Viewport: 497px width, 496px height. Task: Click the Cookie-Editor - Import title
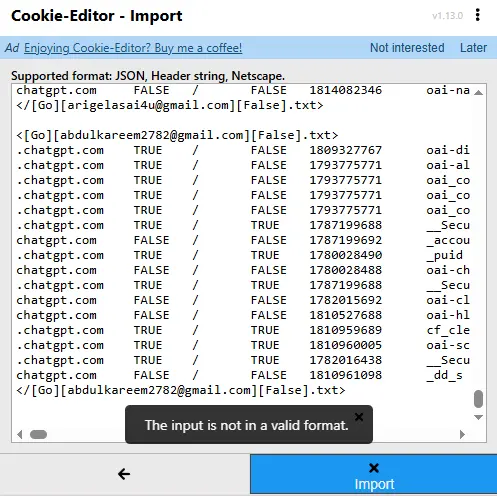[97, 16]
